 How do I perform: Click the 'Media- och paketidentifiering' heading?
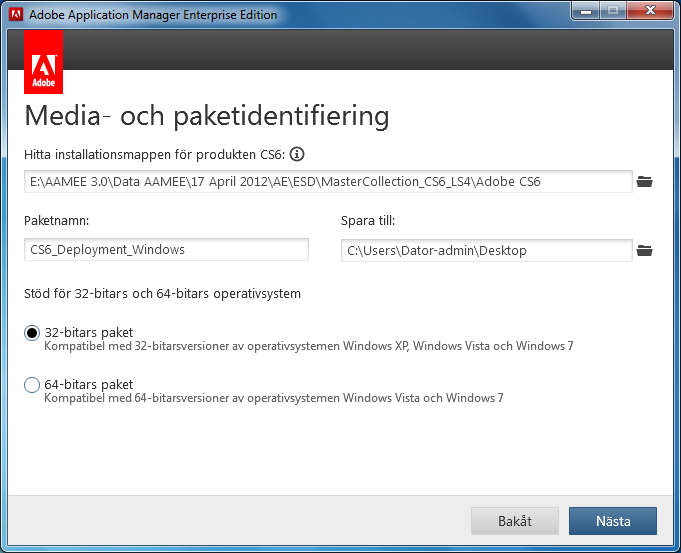pos(207,116)
